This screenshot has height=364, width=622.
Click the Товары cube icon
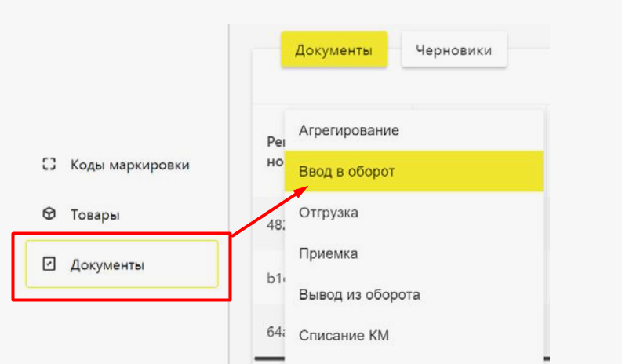49,214
